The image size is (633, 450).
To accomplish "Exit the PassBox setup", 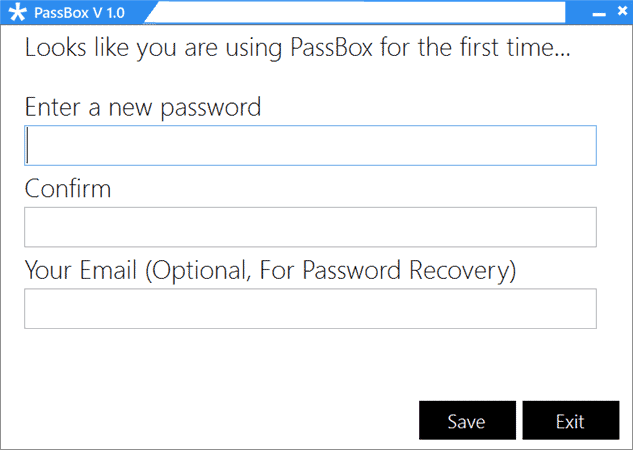I will pos(570,420).
